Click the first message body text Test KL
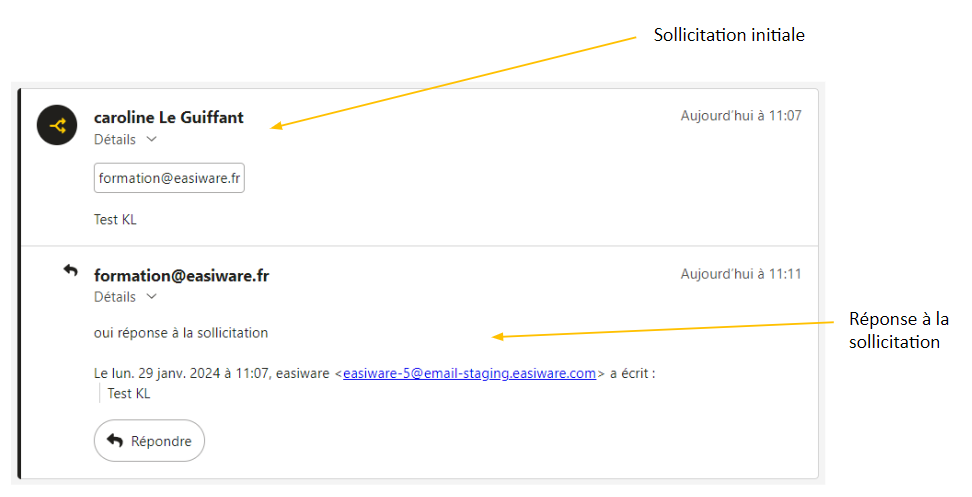The image size is (972, 497). (115, 220)
